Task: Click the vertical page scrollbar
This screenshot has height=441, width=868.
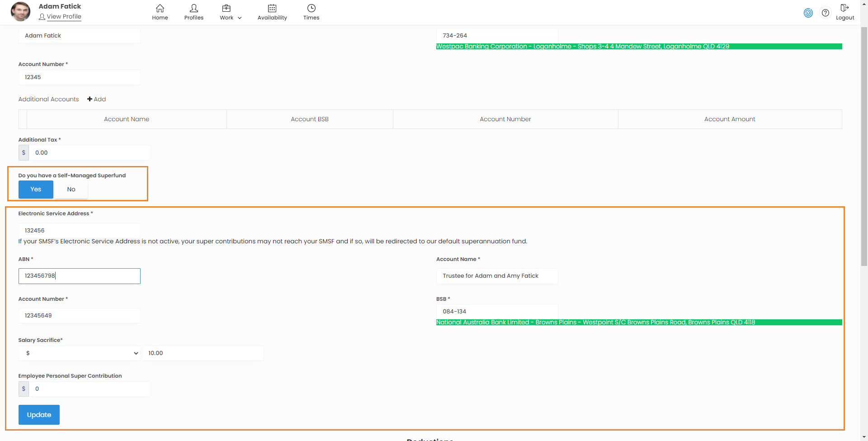Action: (864, 145)
